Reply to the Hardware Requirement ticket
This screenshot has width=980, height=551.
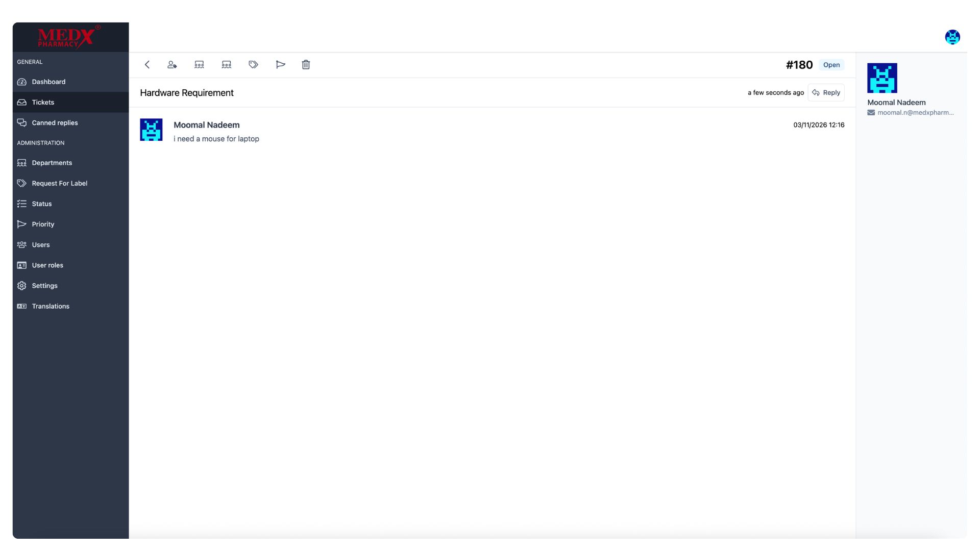826,92
